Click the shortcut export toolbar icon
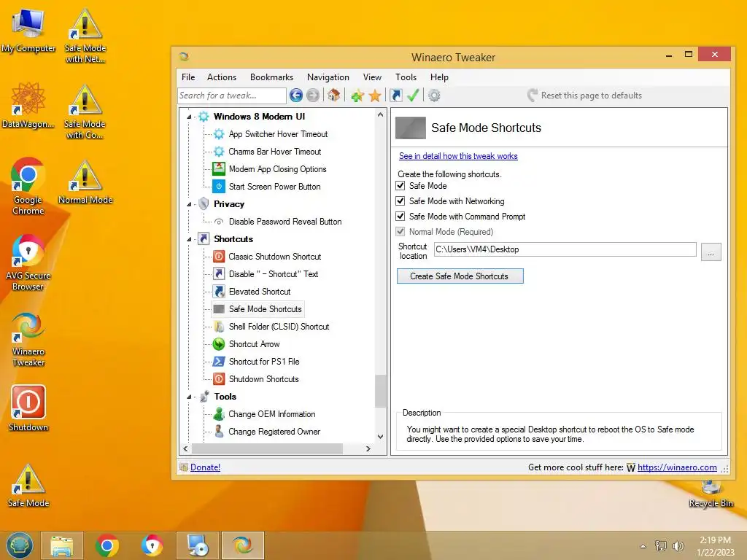This screenshot has width=747, height=560. click(396, 96)
